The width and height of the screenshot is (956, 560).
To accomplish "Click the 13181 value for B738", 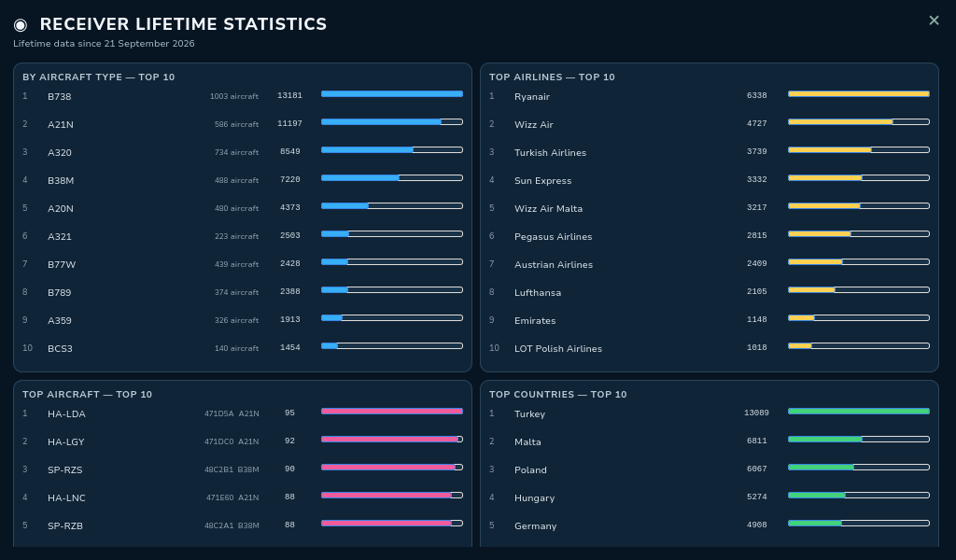I will pos(289,95).
